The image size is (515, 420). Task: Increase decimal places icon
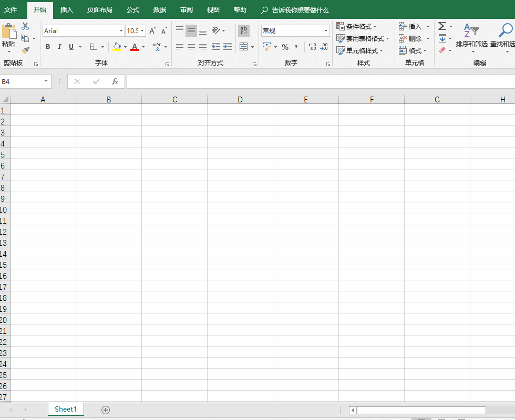tap(312, 47)
